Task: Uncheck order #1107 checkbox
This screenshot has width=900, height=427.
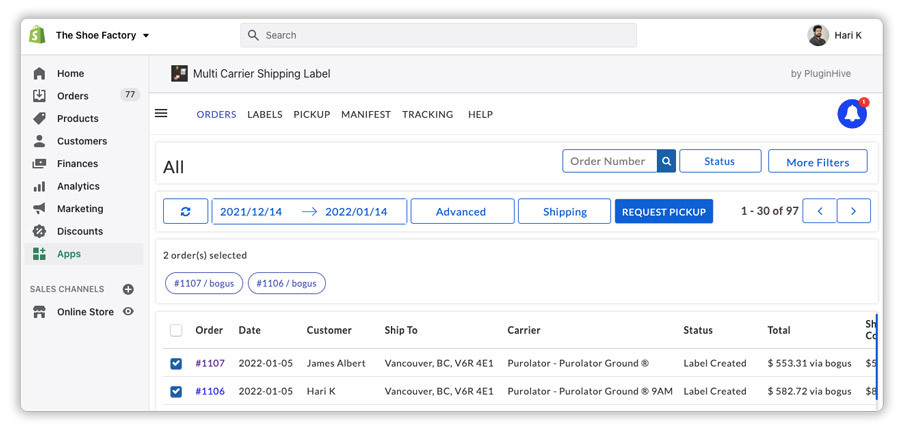Action: tap(176, 363)
